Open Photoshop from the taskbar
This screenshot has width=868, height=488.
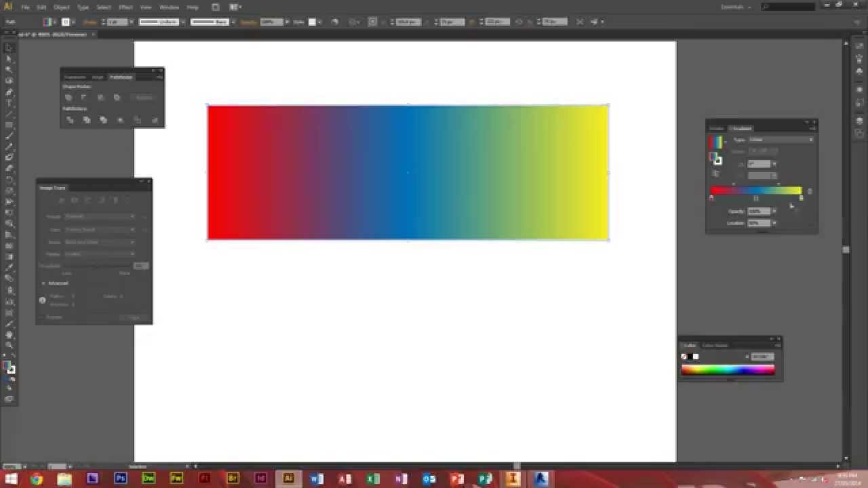pos(121,479)
